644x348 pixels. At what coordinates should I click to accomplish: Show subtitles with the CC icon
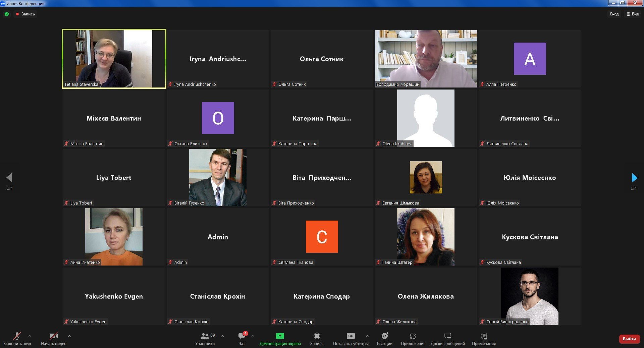[351, 336]
